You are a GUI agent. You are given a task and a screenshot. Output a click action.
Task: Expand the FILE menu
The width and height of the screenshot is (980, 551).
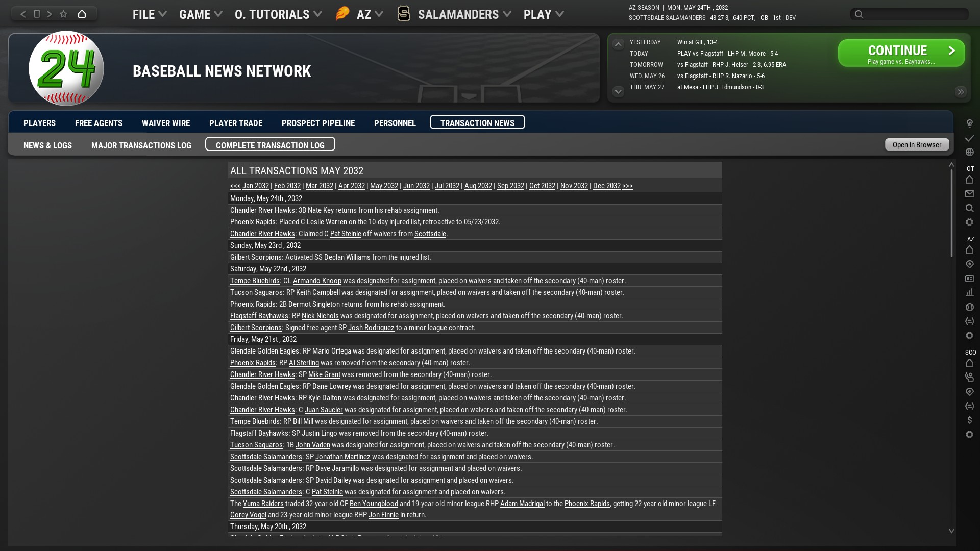pyautogui.click(x=148, y=13)
